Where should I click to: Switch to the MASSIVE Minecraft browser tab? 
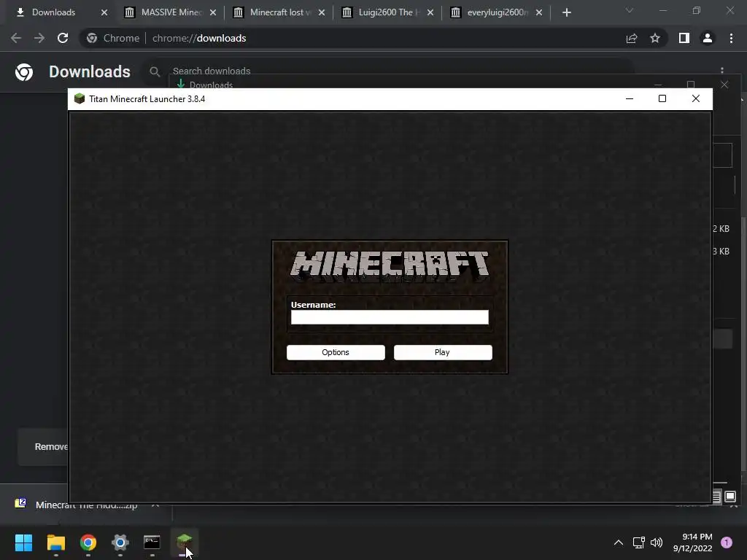(171, 12)
